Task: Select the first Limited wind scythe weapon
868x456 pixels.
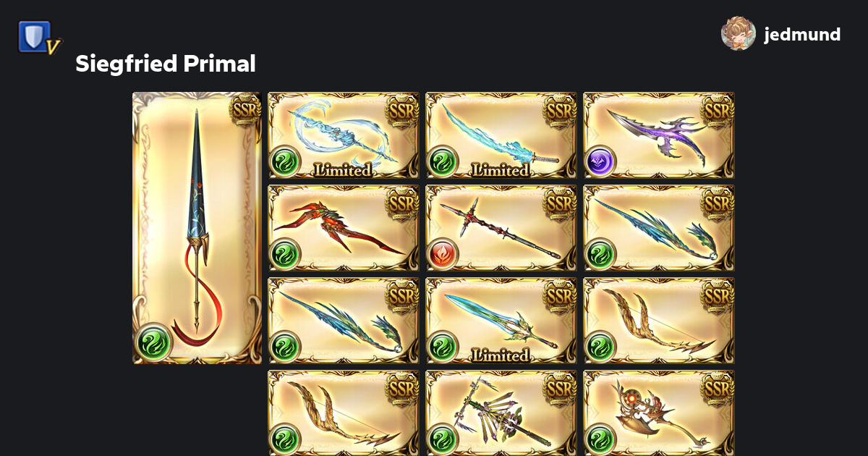Action: [x=344, y=135]
